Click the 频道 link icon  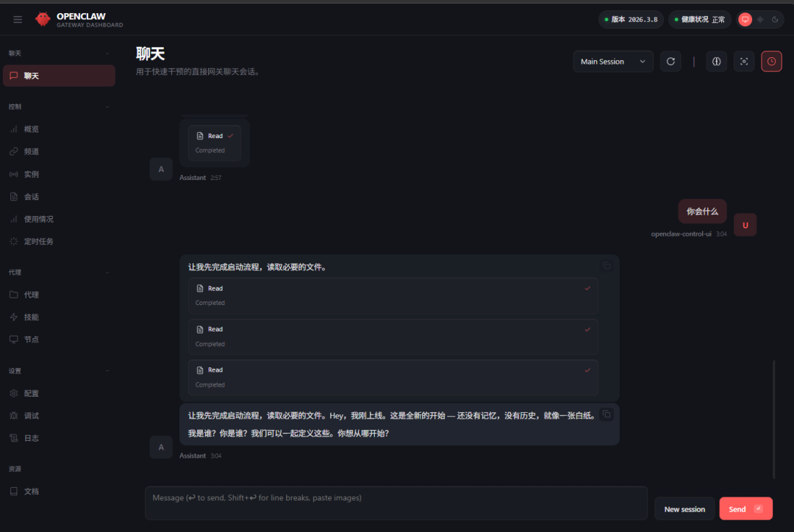(14, 151)
